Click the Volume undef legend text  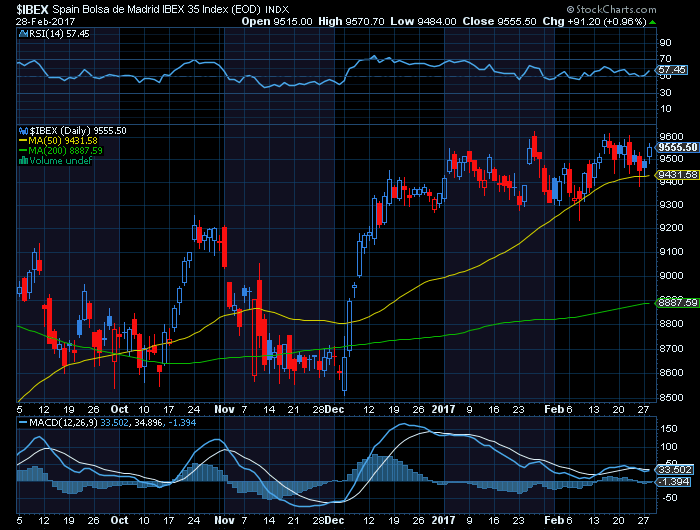tap(60, 161)
